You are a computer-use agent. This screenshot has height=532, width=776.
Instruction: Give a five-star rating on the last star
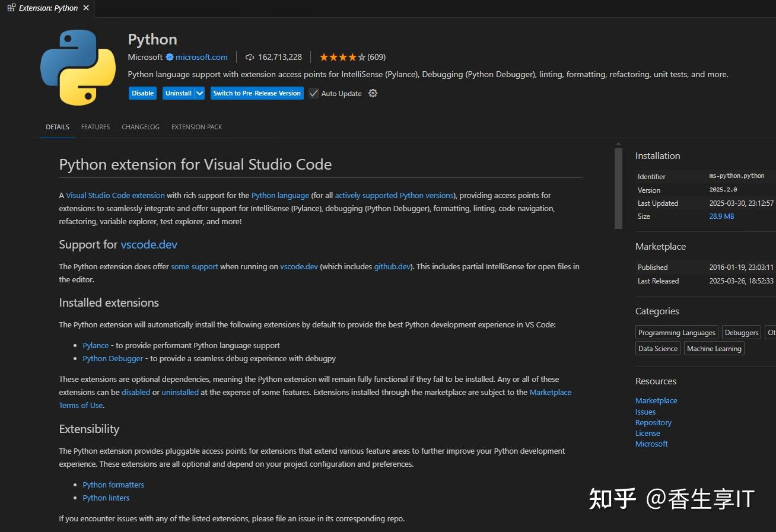tap(362, 57)
